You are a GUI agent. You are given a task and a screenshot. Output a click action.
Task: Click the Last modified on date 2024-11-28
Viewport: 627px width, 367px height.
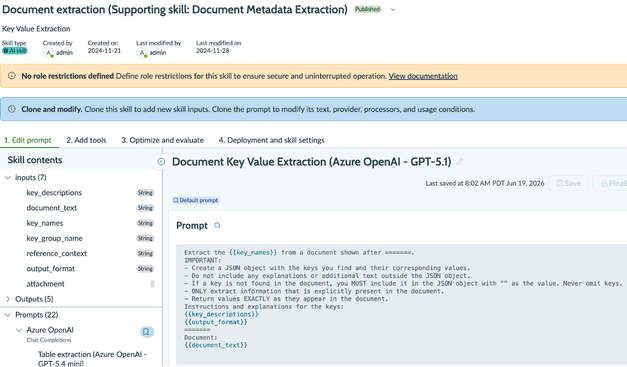(x=212, y=51)
